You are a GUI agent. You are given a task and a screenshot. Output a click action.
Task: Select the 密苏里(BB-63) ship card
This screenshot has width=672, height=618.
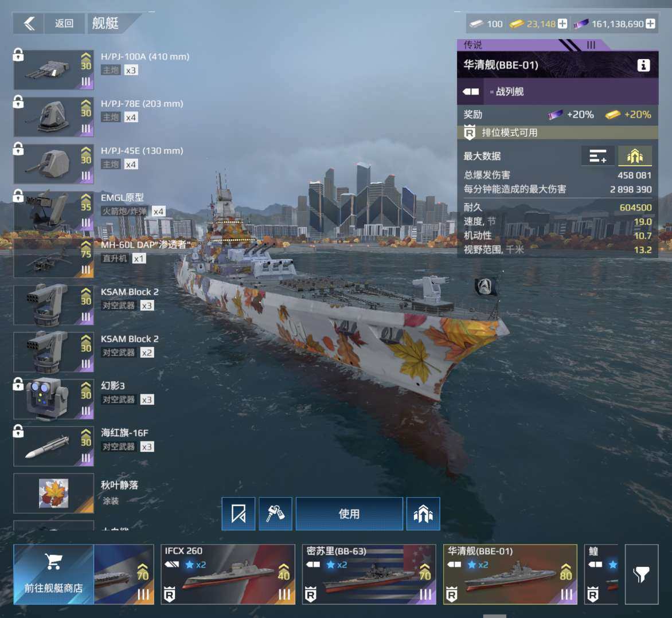[x=369, y=574]
